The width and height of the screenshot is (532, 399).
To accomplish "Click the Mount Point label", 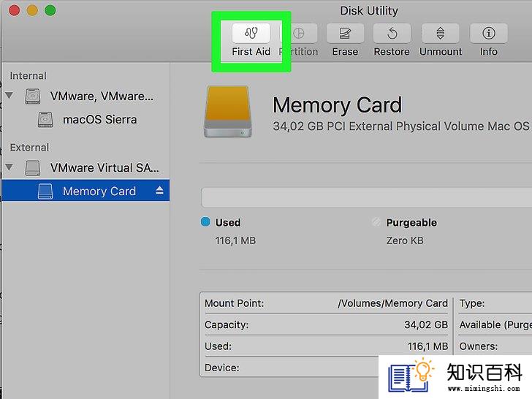I will tap(234, 303).
